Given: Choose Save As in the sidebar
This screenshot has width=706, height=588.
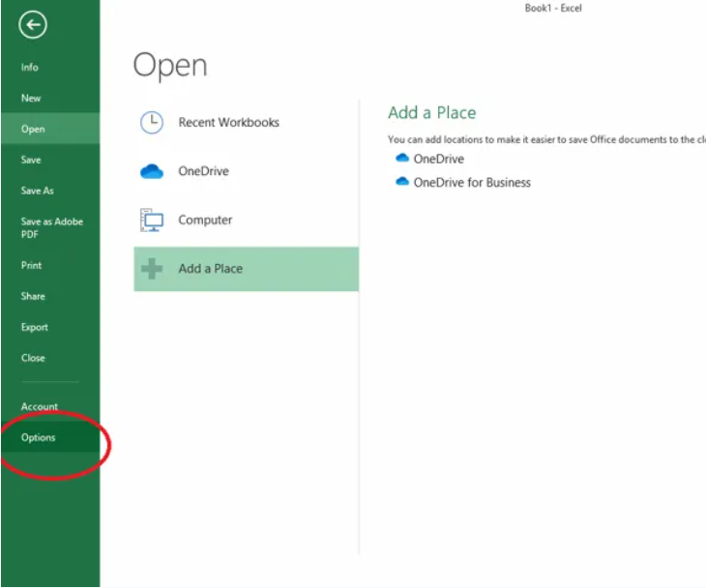Looking at the screenshot, I should [38, 191].
